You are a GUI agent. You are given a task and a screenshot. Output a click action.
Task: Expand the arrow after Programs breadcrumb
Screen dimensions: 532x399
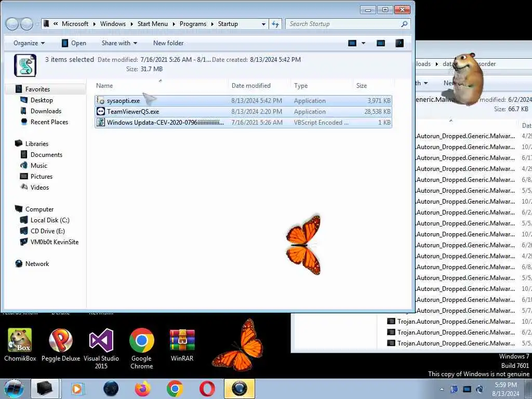tap(212, 24)
